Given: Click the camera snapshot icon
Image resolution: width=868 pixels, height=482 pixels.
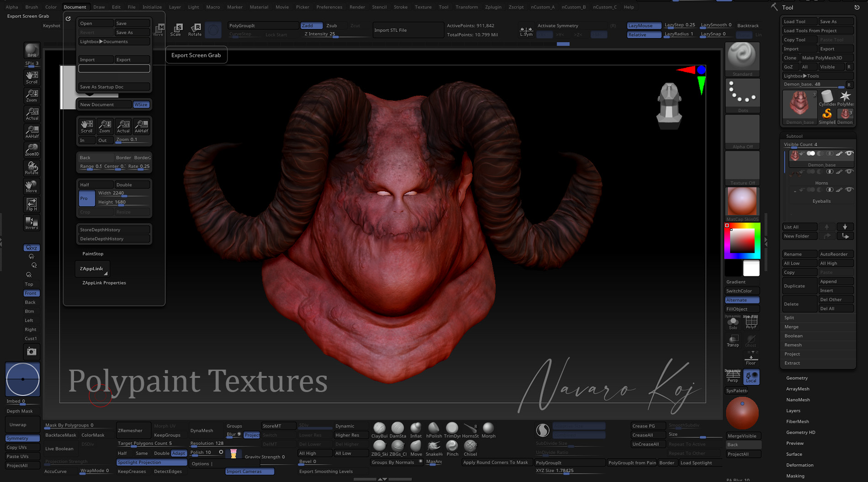Looking at the screenshot, I should 32,351.
